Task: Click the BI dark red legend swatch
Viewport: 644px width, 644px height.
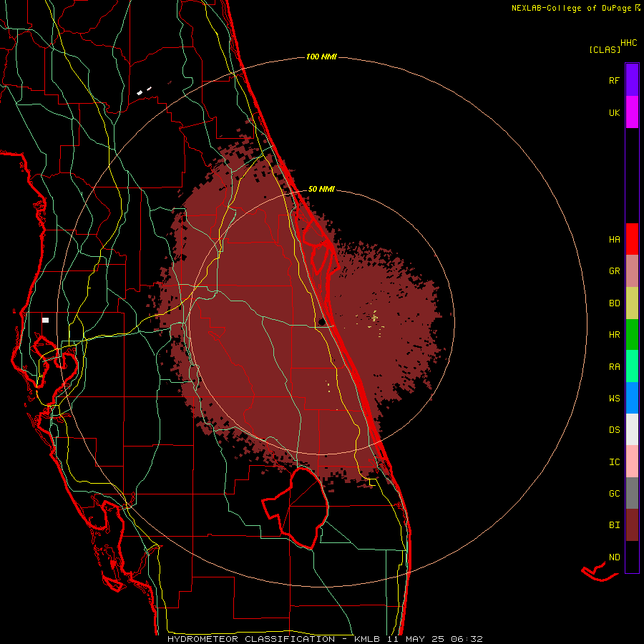Action: 632,525
